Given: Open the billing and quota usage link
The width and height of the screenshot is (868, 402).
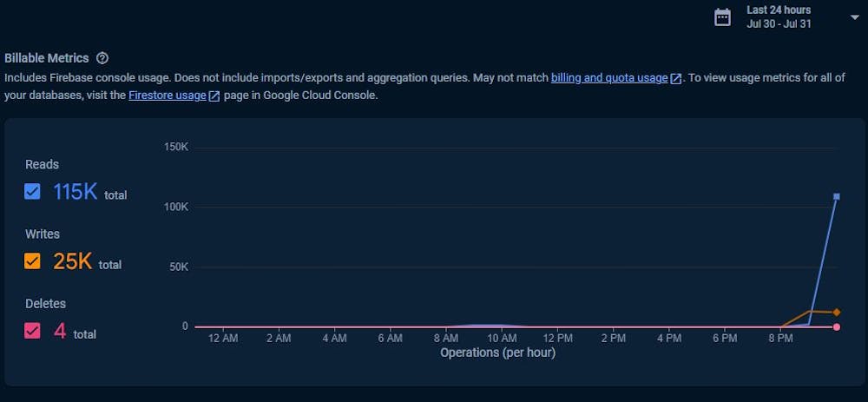Looking at the screenshot, I should [x=609, y=78].
